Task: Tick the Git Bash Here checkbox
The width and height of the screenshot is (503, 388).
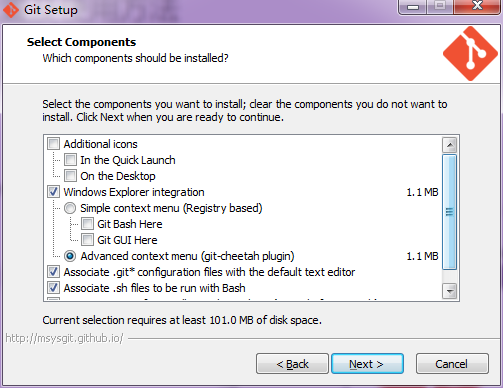Action: pos(87,224)
